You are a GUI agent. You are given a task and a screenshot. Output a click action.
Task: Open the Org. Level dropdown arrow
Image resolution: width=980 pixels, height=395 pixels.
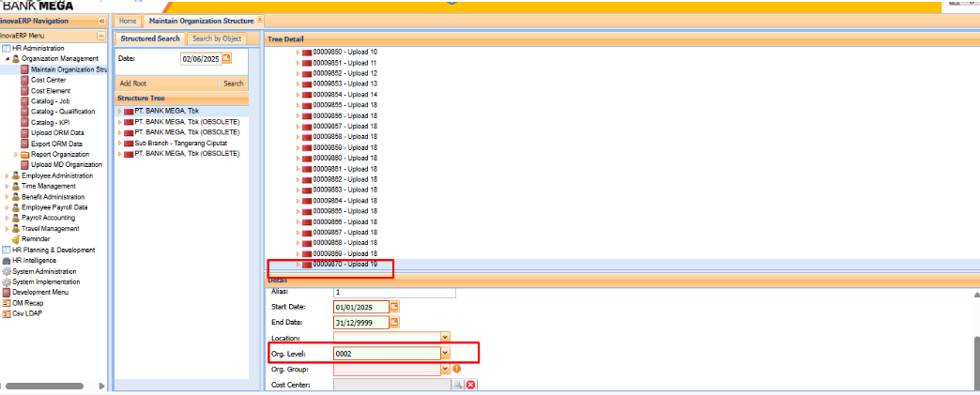point(445,354)
